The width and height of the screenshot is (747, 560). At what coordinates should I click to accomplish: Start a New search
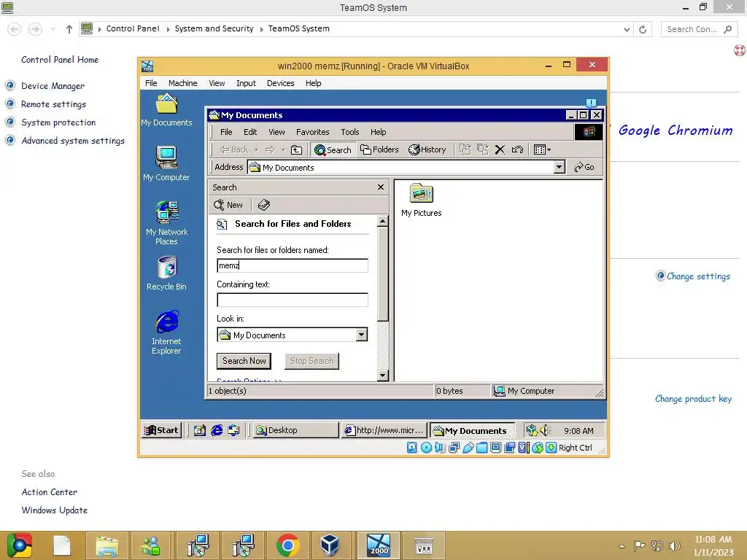click(228, 205)
